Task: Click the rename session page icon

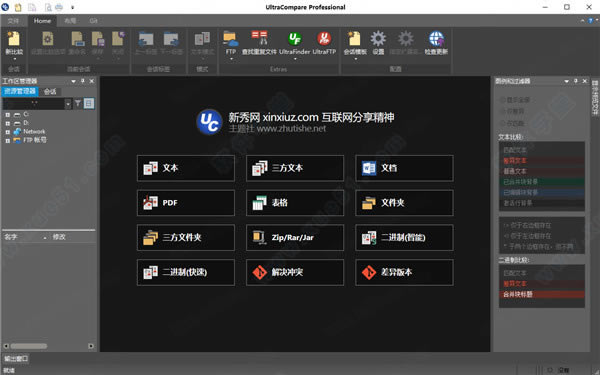Action: point(77,39)
